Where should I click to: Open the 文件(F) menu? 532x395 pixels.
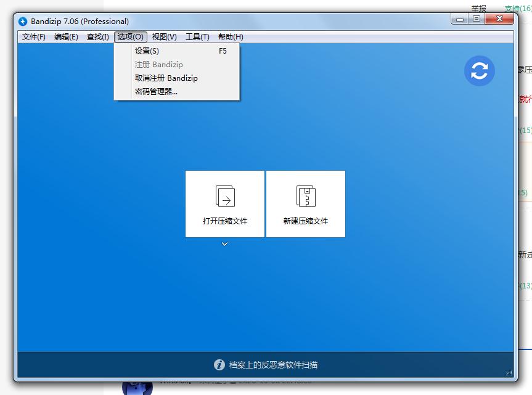[33, 36]
